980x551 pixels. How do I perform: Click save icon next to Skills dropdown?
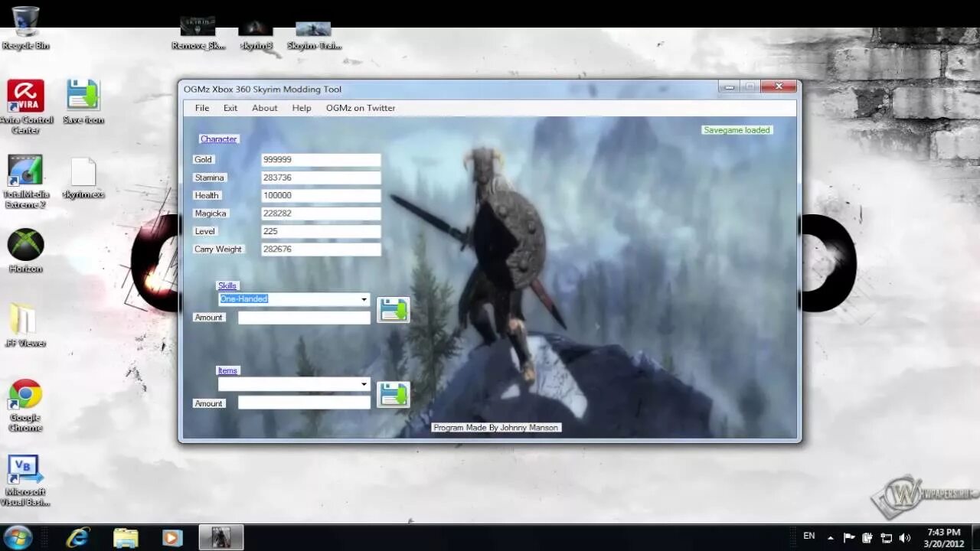(x=394, y=310)
